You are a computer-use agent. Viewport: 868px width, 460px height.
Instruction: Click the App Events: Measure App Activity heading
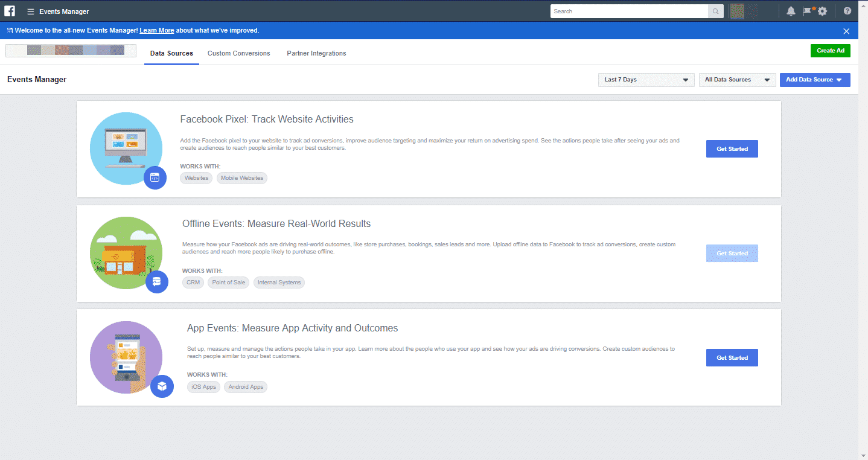click(x=293, y=328)
